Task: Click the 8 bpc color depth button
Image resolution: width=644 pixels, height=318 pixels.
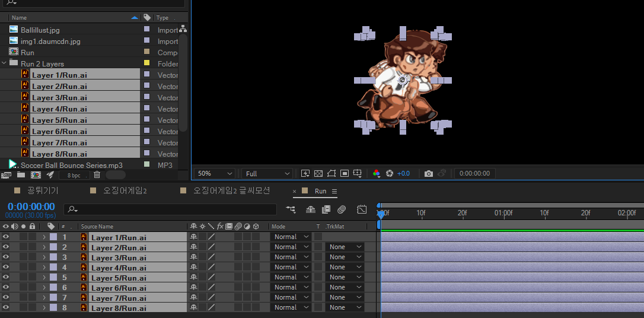Action: tap(74, 175)
